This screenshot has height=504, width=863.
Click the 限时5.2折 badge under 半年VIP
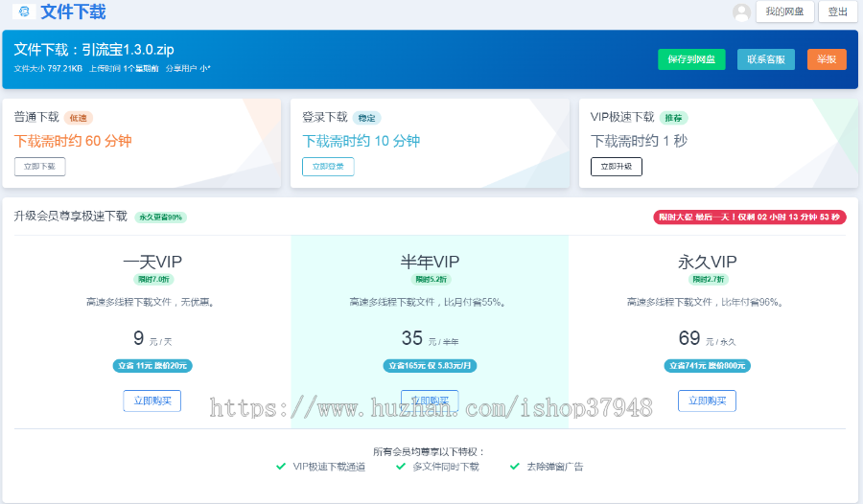431,280
